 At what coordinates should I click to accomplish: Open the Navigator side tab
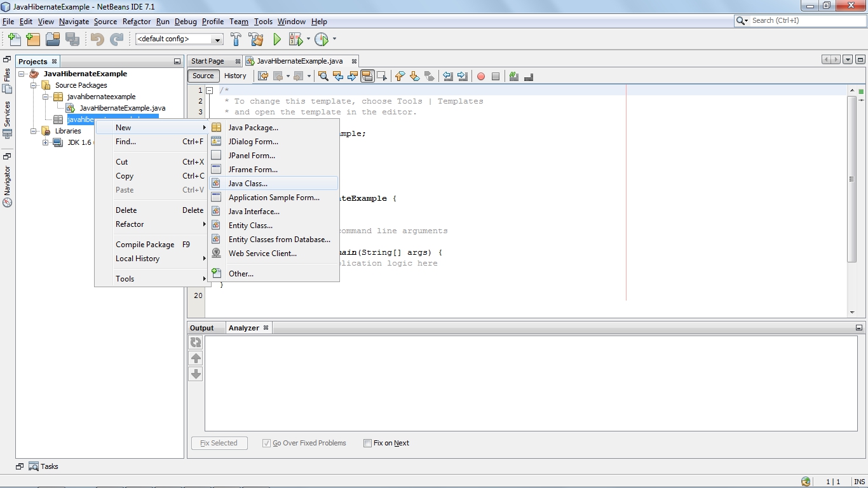pyautogui.click(x=8, y=187)
